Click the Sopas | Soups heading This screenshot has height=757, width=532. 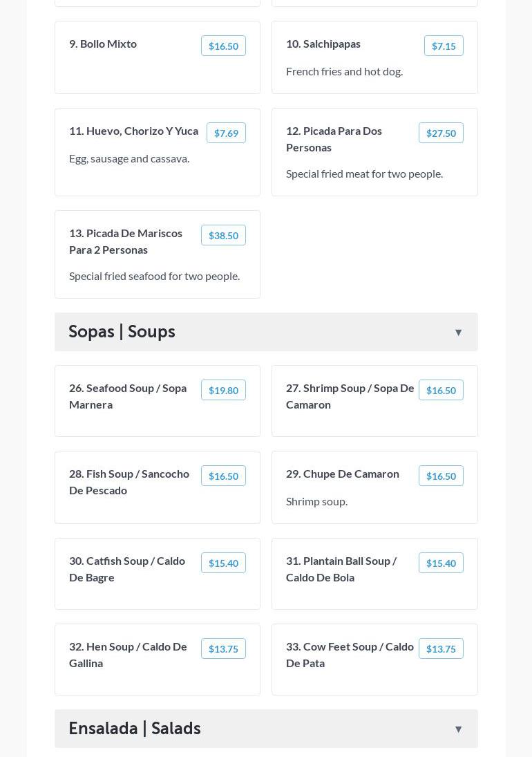[x=122, y=332]
